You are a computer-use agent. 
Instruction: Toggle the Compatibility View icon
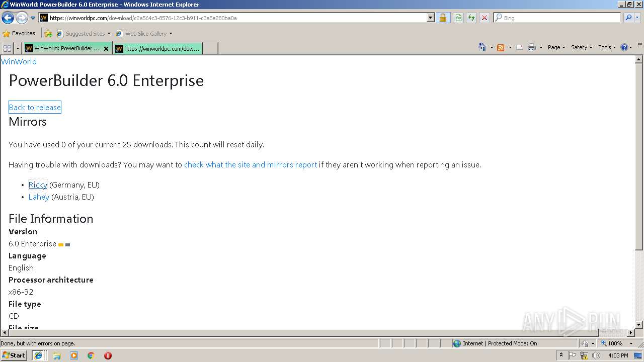coord(458,18)
